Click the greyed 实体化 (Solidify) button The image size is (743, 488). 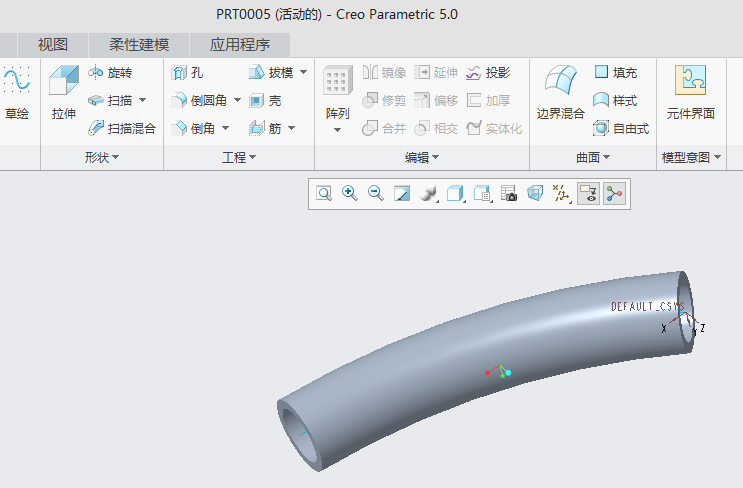coord(494,128)
